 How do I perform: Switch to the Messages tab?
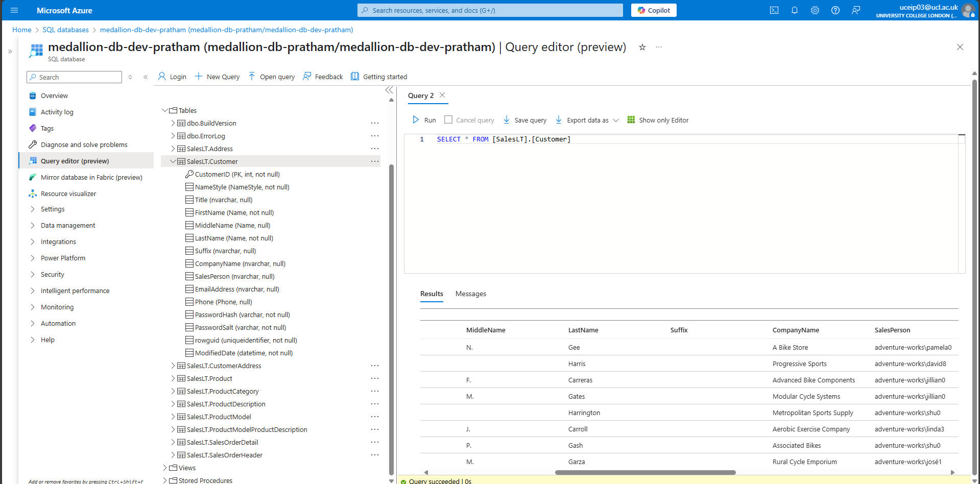[471, 294]
